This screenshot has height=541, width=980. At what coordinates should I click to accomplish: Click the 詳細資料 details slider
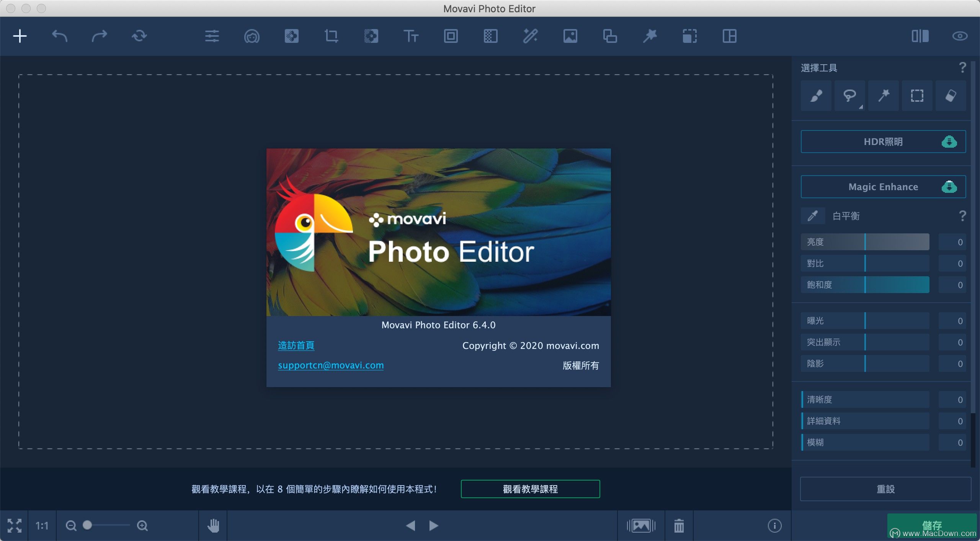click(865, 421)
